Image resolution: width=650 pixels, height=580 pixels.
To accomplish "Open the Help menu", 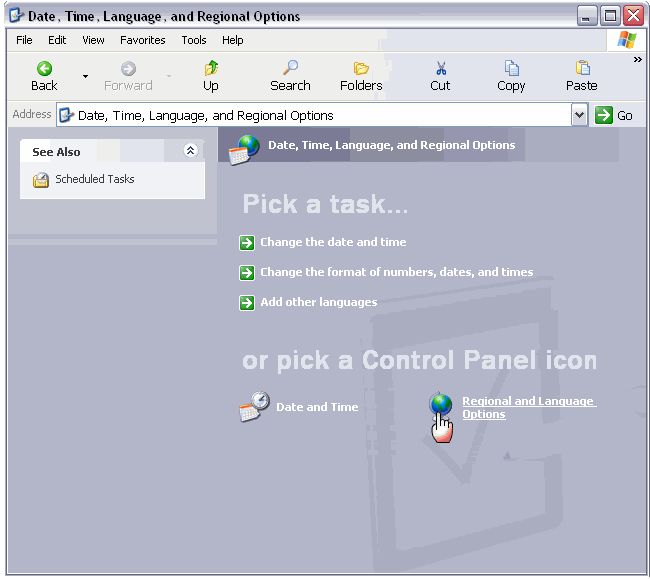I will point(233,40).
